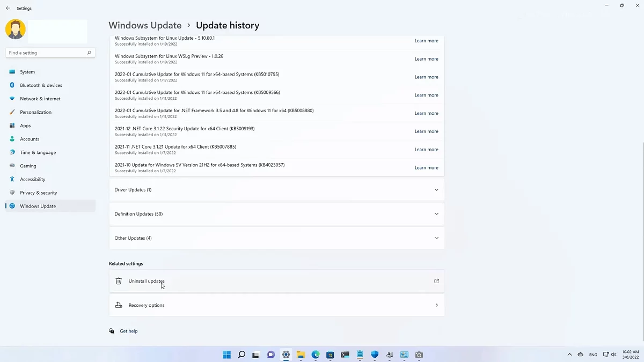Screen dimensions: 644x362
Task: Click Settings gear icon in taskbar
Action: pyautogui.click(x=286, y=354)
